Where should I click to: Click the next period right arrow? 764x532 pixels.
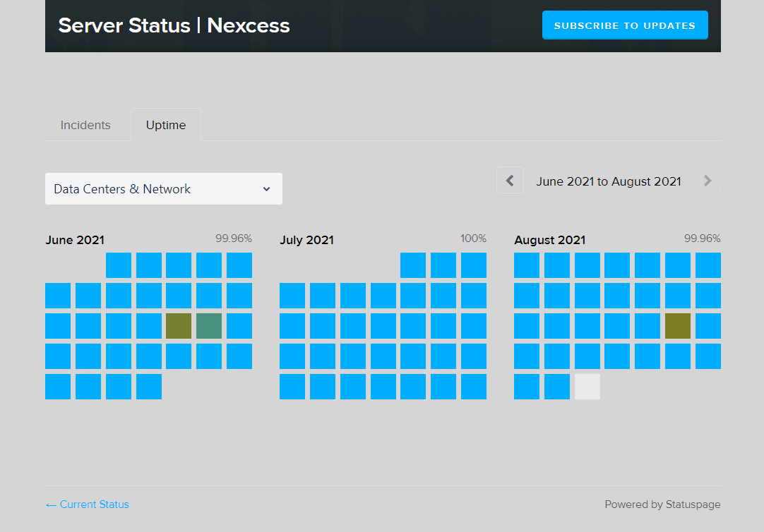coord(707,181)
